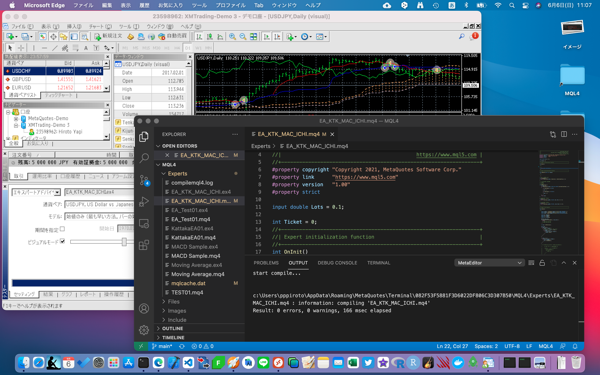
Task: Click split editor icon in VS Code
Action: tap(564, 134)
